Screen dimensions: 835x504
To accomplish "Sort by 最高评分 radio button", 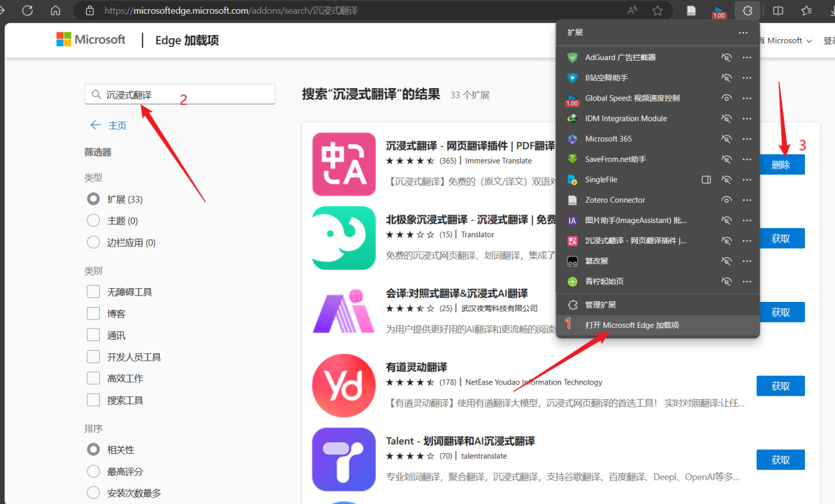I will (93, 471).
